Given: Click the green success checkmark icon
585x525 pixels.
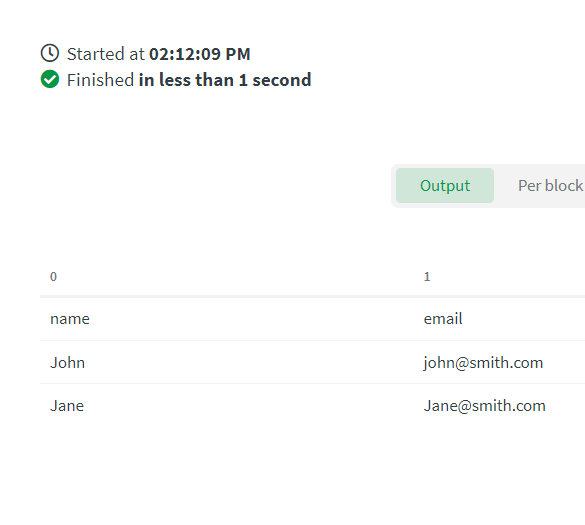Looking at the screenshot, I should pos(50,79).
